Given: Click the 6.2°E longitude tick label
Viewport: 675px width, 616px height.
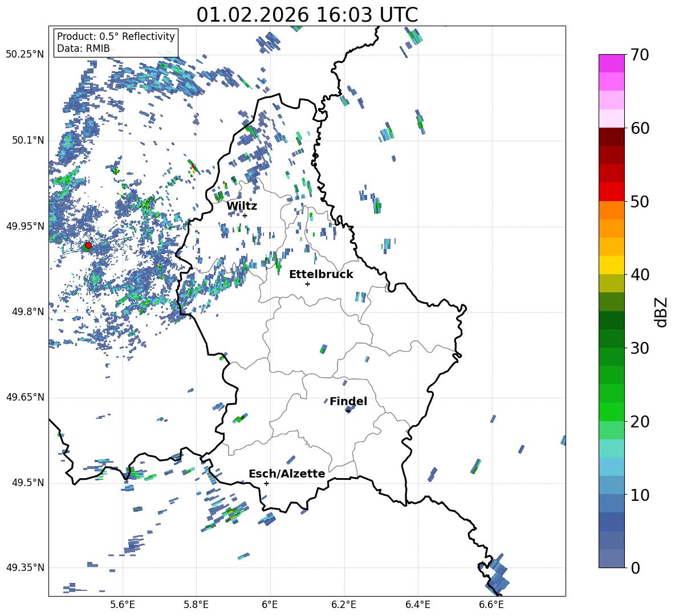Looking at the screenshot, I should pyautogui.click(x=344, y=604).
